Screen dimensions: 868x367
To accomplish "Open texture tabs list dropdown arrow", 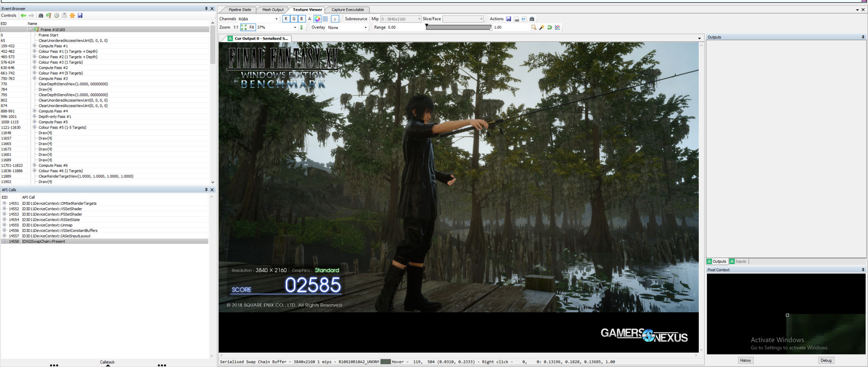I will click(700, 39).
